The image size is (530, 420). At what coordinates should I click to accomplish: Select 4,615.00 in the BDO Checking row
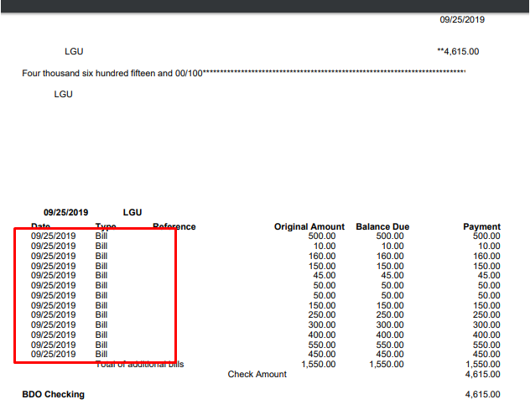[483, 394]
